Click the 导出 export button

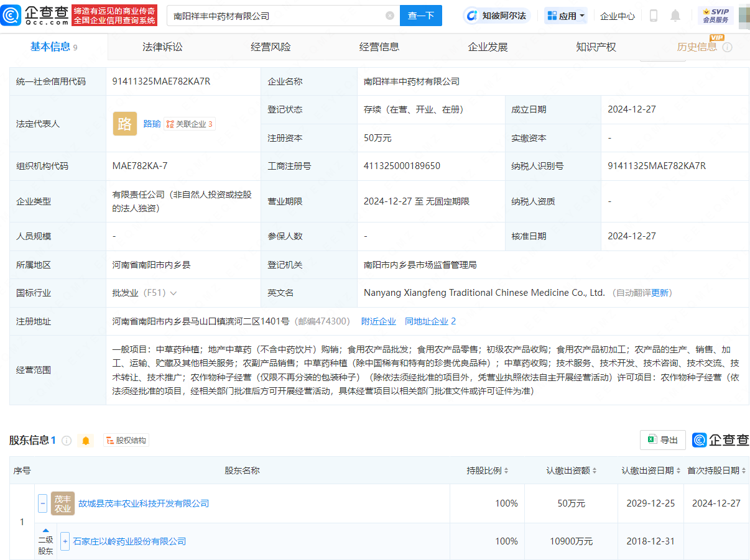[x=663, y=440]
